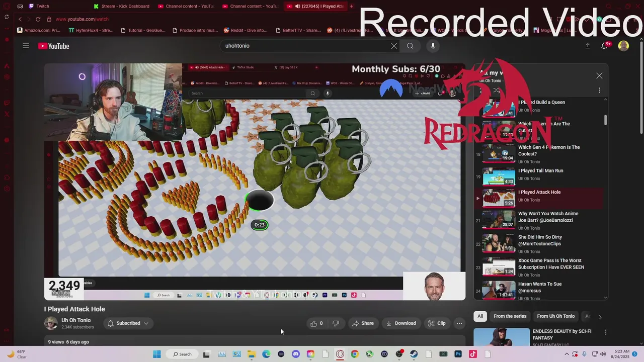Like the I Played Attack Hole video
Viewport: 644px width, 362px height.
[316, 323]
